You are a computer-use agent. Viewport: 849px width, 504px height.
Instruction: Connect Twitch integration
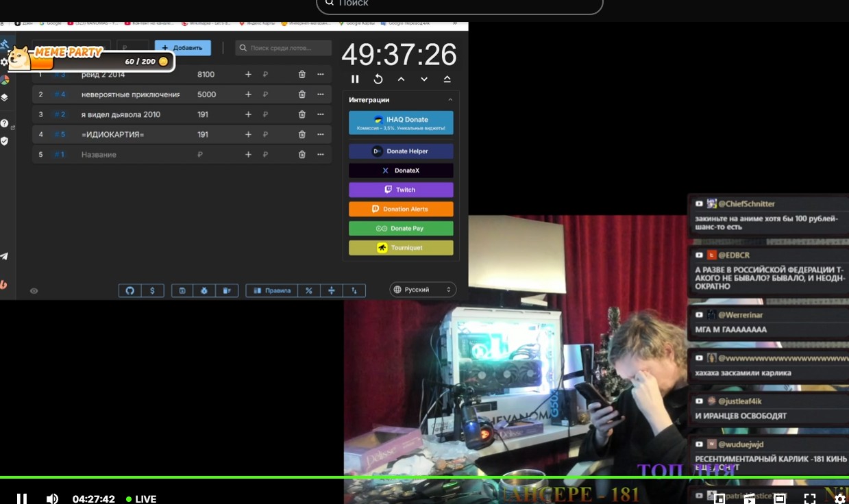pyautogui.click(x=401, y=190)
